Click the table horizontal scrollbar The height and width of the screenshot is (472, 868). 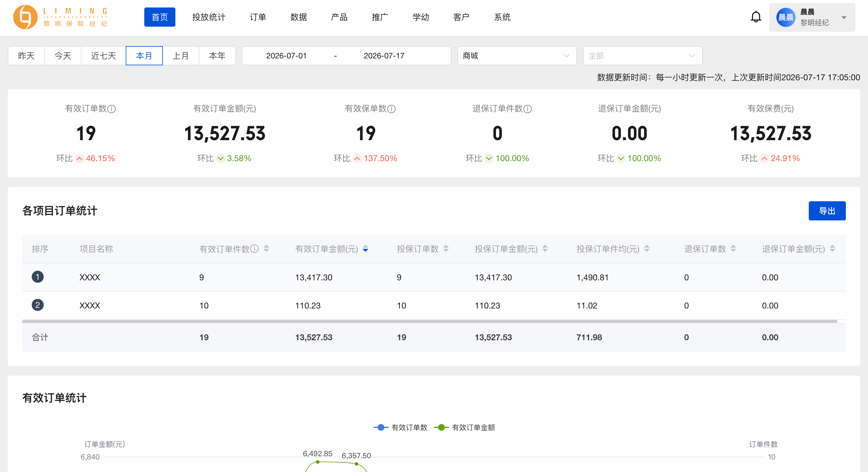430,321
